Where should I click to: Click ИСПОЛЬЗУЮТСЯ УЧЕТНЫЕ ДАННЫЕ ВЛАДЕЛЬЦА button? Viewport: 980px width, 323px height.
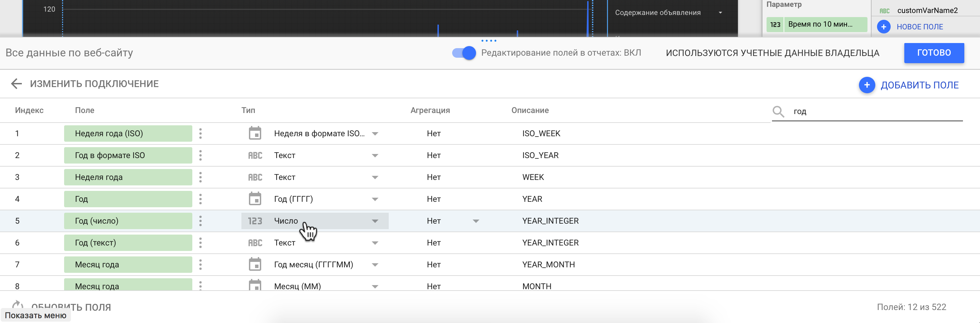click(772, 53)
